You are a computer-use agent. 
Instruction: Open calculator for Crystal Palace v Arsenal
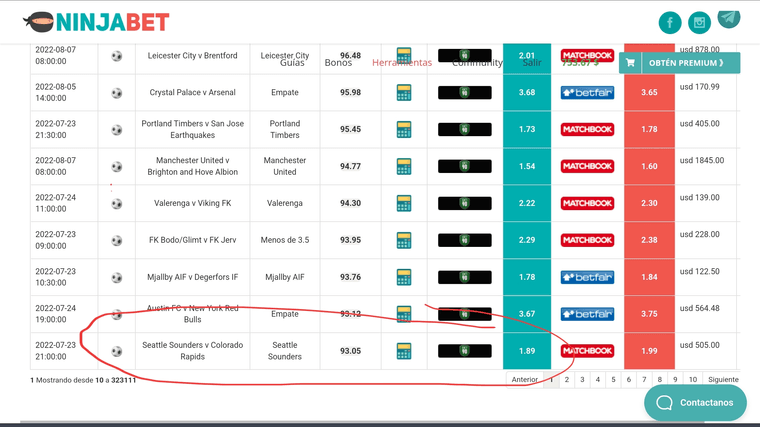tap(404, 93)
